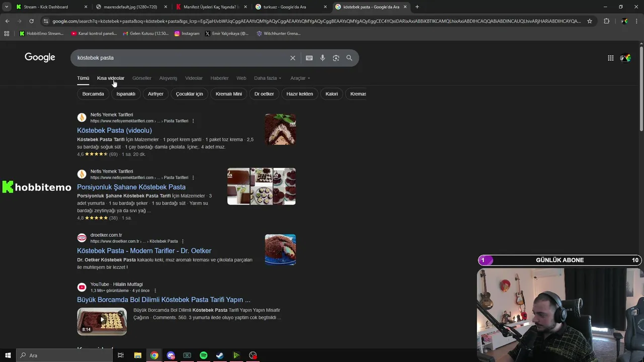The height and width of the screenshot is (362, 644).
Task: Click the Windows taskbar 'Ara' search box
Action: point(64,355)
